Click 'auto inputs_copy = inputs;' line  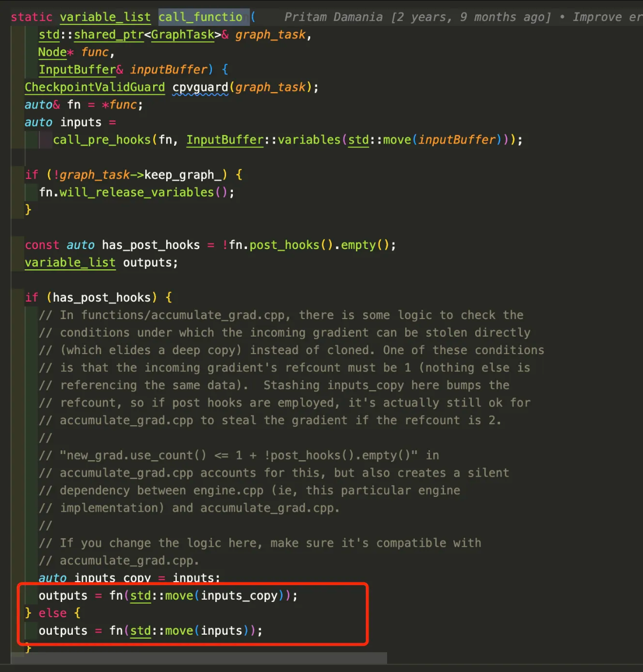point(129,578)
